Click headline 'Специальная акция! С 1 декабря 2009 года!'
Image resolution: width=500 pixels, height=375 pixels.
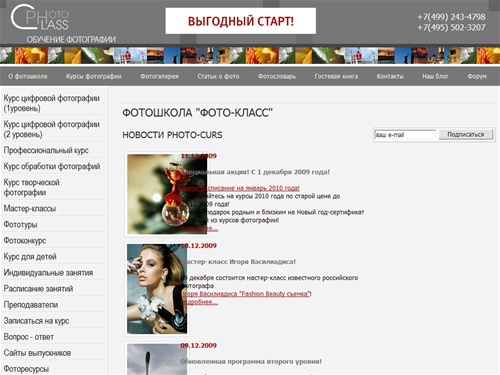pos(255,172)
